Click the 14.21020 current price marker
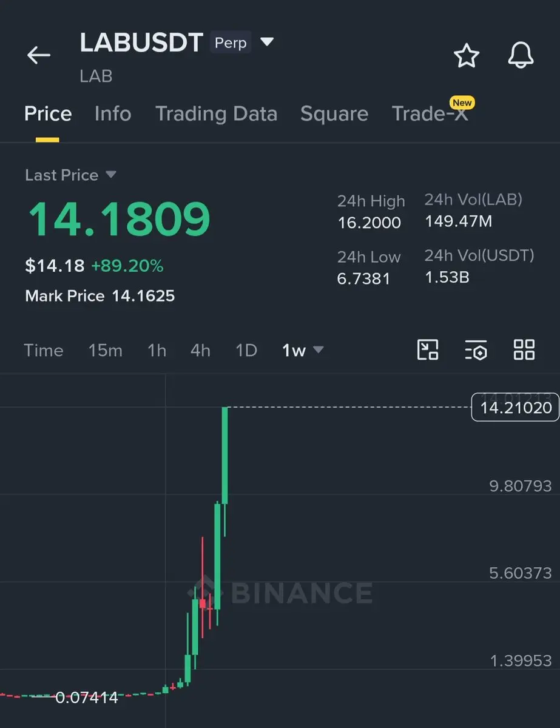This screenshot has width=560, height=728. click(x=514, y=407)
